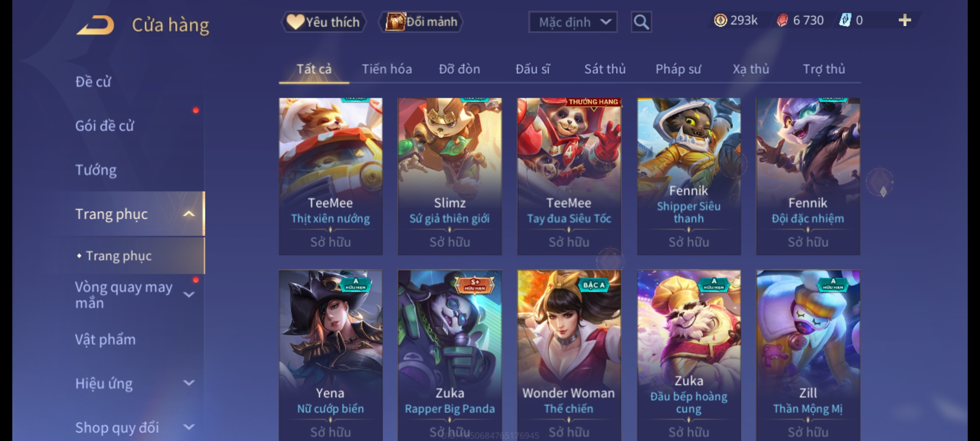Image resolution: width=980 pixels, height=441 pixels.
Task: Expand the Shop quy đổi section
Action: (189, 427)
